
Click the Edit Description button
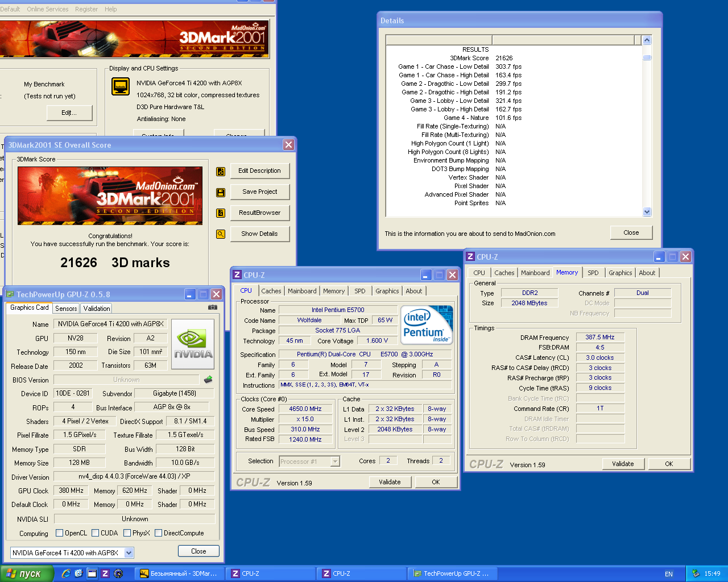pyautogui.click(x=259, y=171)
